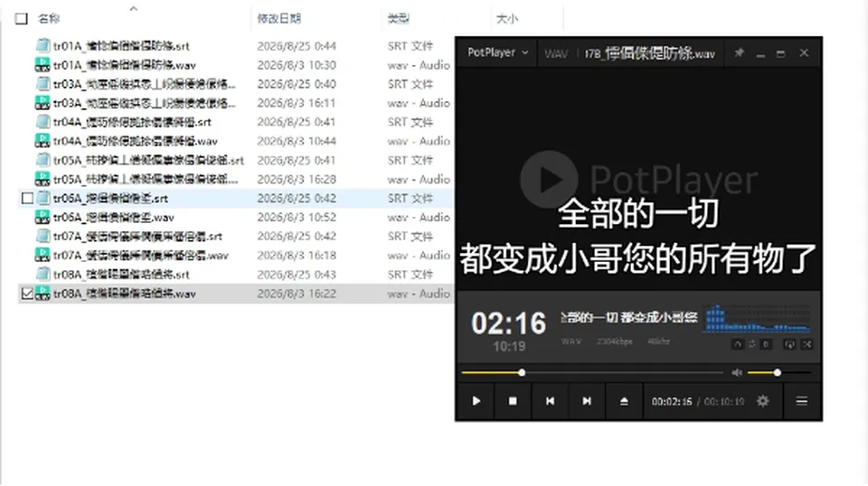Screen dimensions: 868x486
Task: Click date "2026/8/3 16:28"
Action: pos(297,179)
